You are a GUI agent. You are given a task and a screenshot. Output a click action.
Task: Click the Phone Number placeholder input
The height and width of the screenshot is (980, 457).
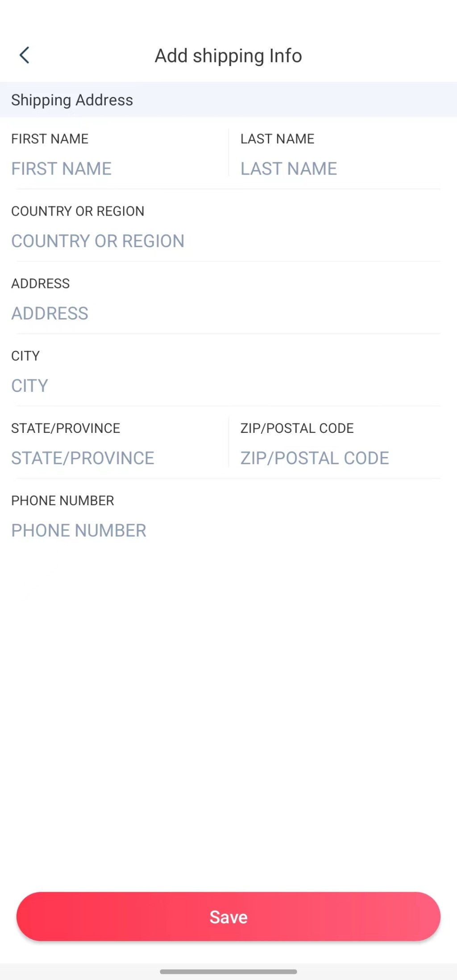pyautogui.click(x=79, y=530)
